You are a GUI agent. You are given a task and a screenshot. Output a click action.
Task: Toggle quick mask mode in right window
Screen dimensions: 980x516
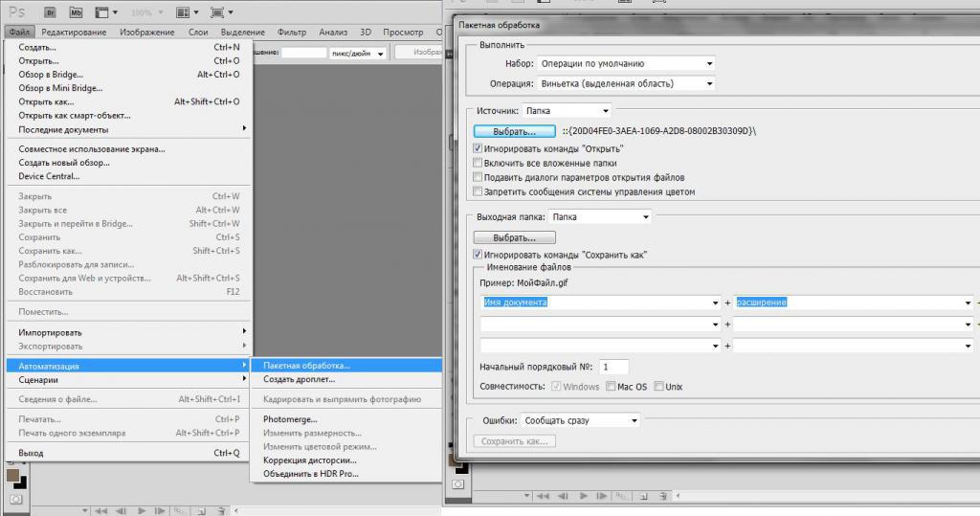[458, 484]
